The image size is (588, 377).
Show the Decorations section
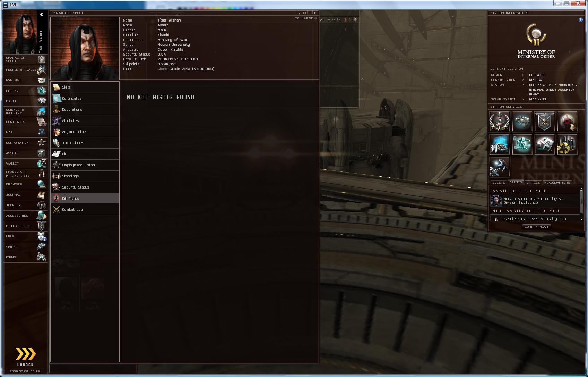[x=85, y=110]
